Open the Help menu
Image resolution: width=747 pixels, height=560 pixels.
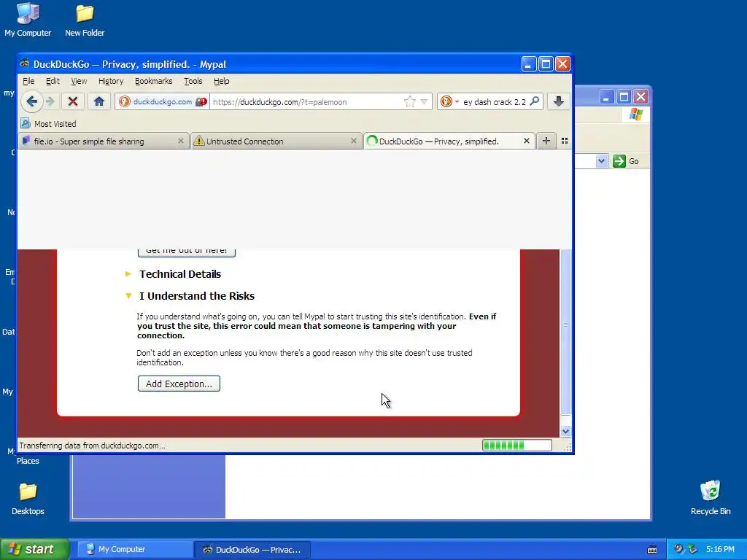(221, 82)
